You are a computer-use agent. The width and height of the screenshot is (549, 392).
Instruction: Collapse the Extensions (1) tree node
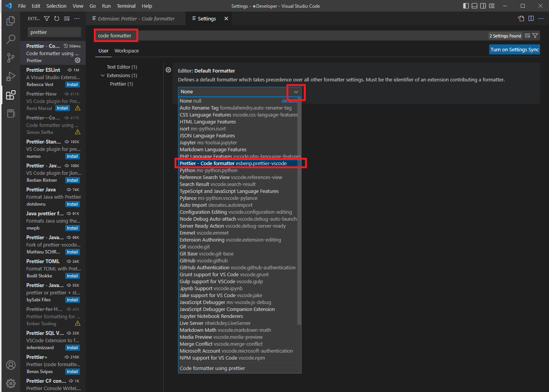[x=103, y=75]
